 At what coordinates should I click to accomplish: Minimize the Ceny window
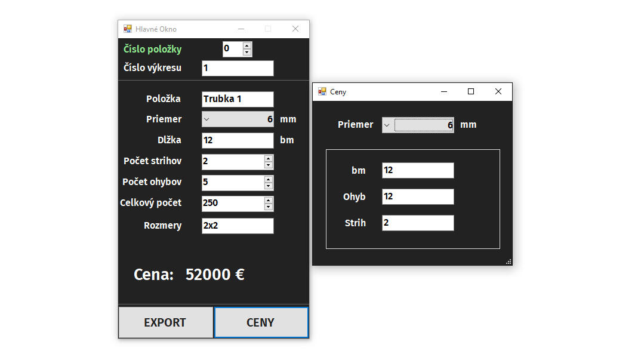coord(443,91)
